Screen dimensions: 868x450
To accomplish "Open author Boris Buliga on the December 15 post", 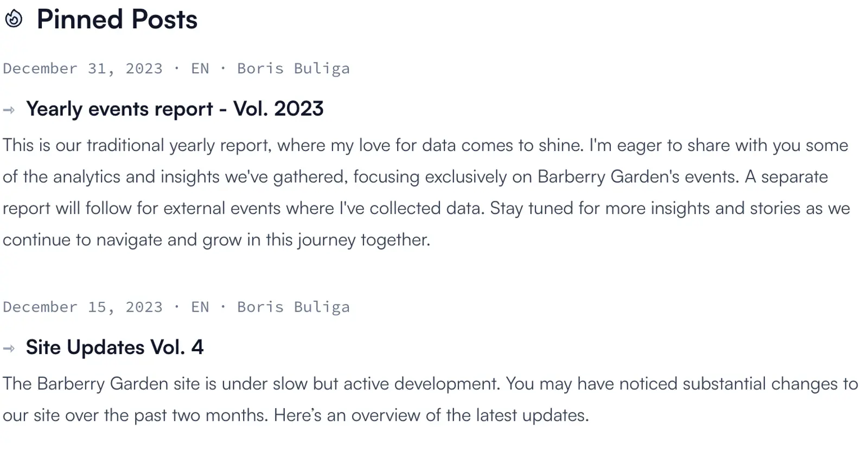I will pos(293,307).
